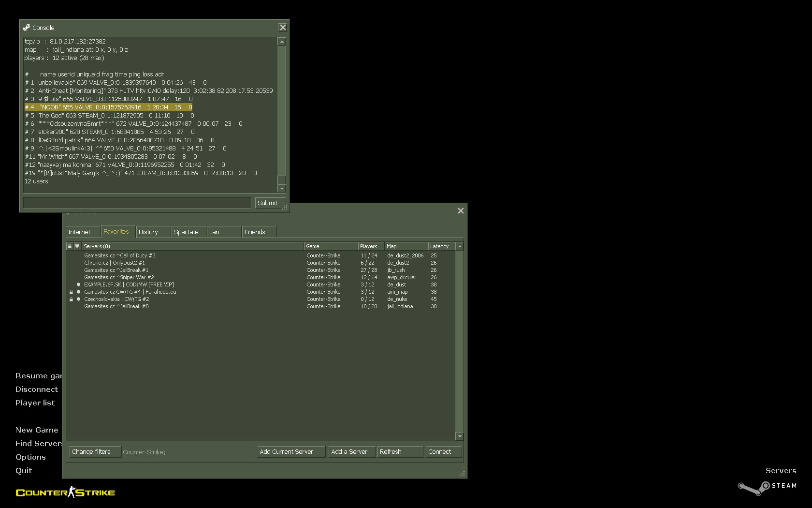Open the Favorites tab
The height and width of the screenshot is (508, 812).
click(118, 231)
